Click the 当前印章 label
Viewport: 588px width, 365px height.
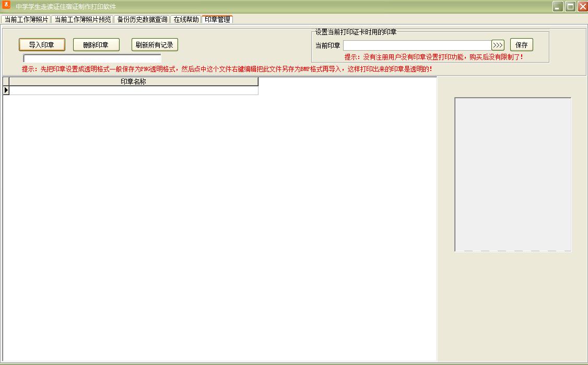(327, 45)
